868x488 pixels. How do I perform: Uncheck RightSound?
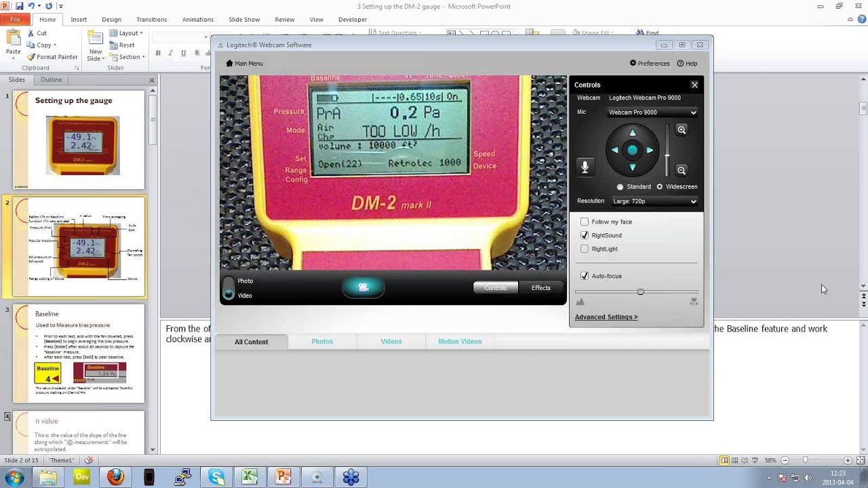585,235
